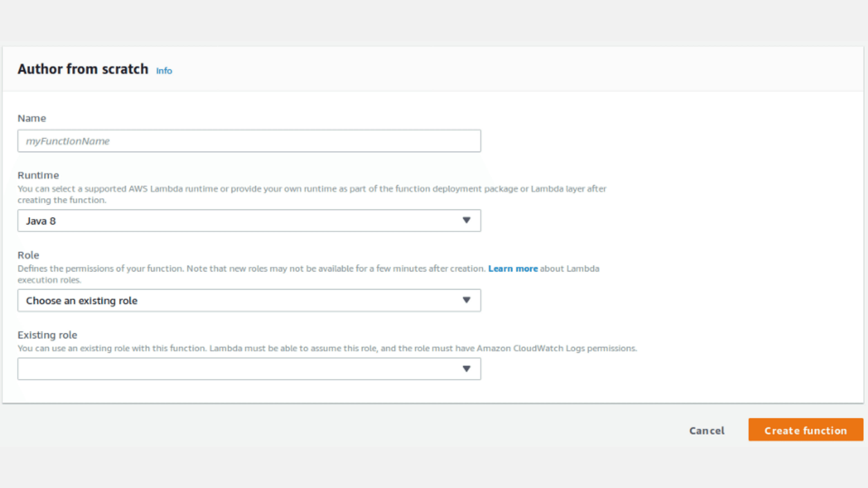The image size is (868, 488).
Task: Click the arrow in the empty Existing role box
Action: coord(466,368)
